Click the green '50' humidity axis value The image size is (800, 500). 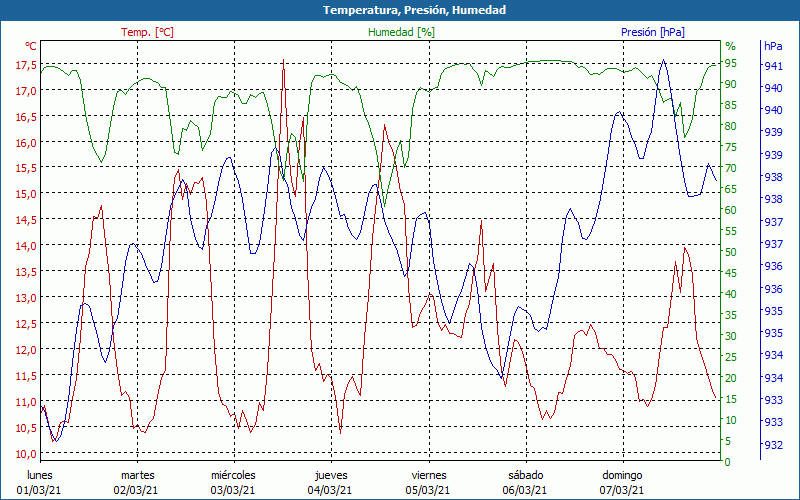[x=731, y=252]
